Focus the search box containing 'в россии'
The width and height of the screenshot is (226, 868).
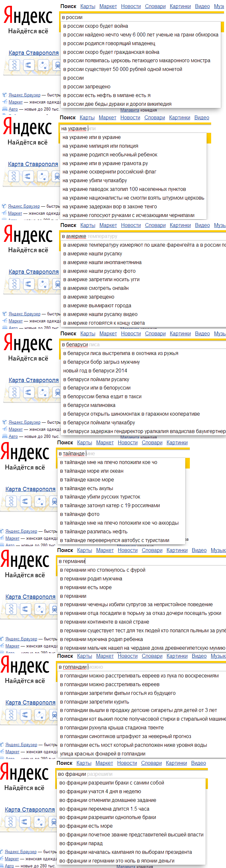point(142,17)
